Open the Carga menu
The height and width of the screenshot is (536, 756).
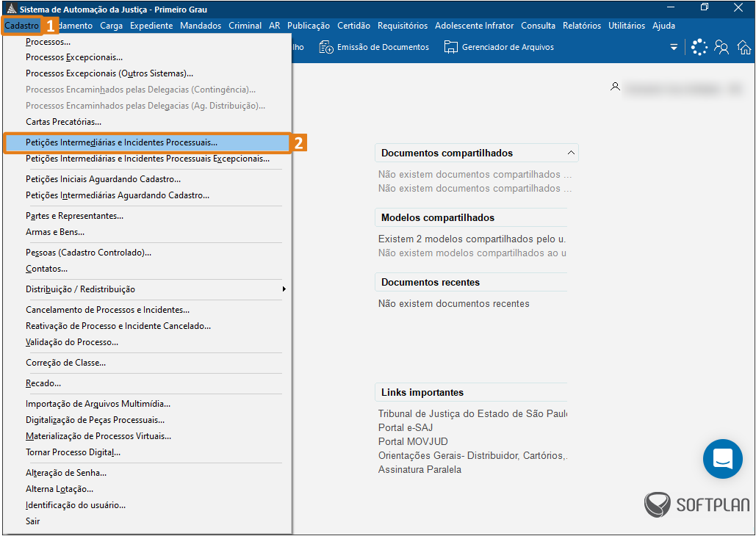click(x=112, y=26)
